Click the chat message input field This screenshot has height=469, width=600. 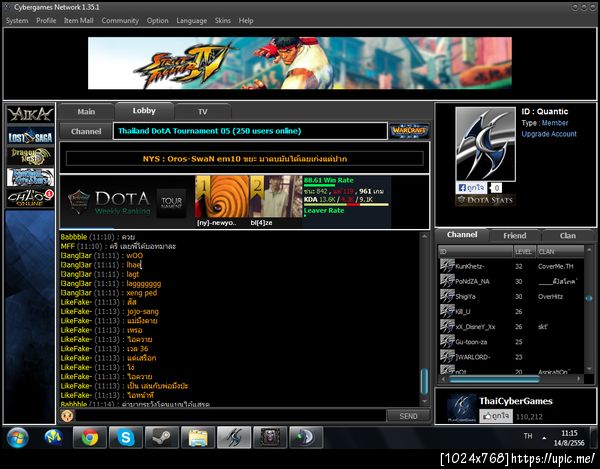(231, 416)
